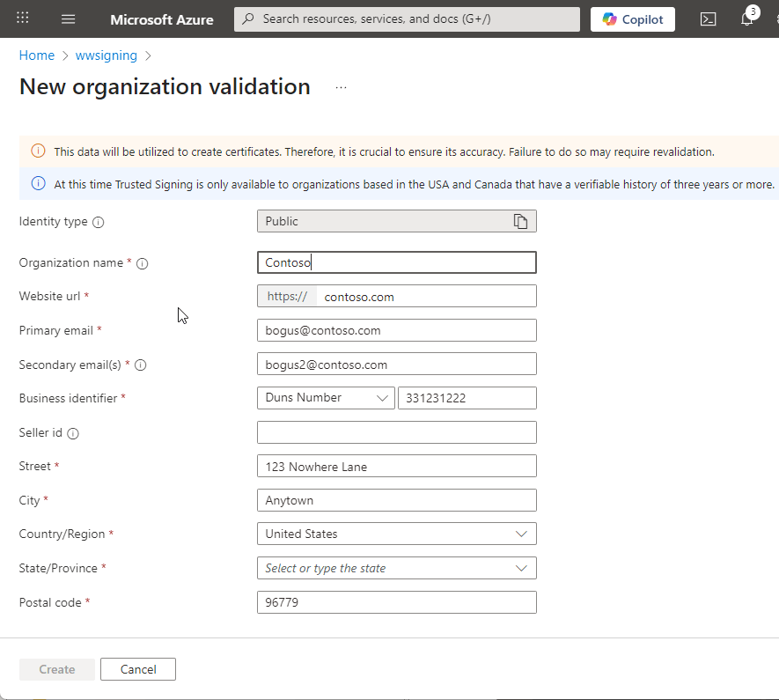Screen dimensions: 779x700
Task: Open the Microsoft app launcher grid
Action: 22,18
